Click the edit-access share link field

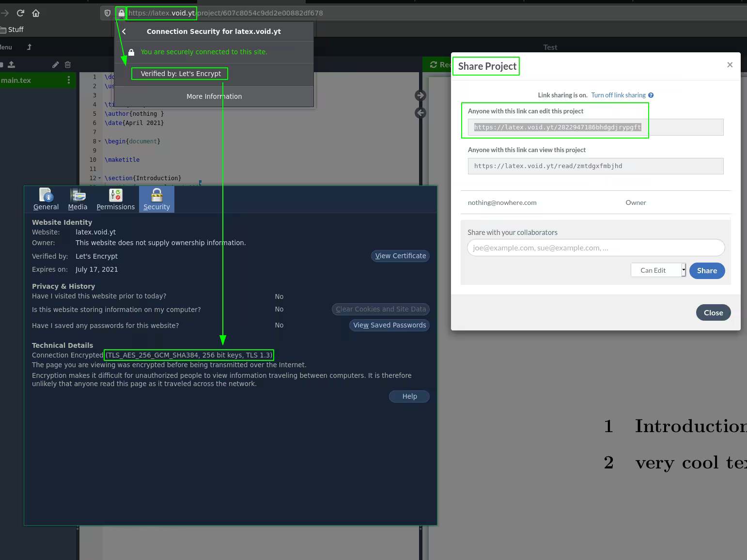[595, 127]
